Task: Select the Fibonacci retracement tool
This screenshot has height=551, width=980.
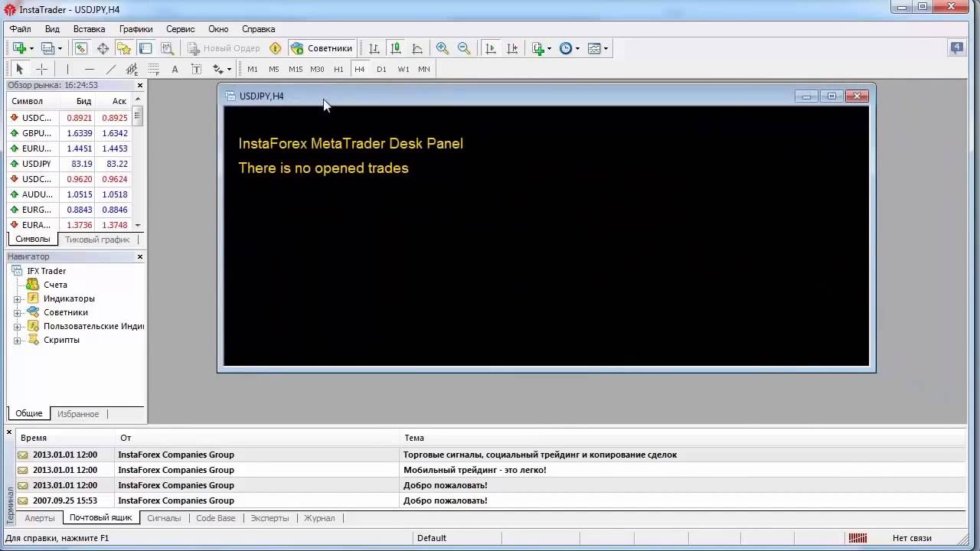Action: [153, 69]
